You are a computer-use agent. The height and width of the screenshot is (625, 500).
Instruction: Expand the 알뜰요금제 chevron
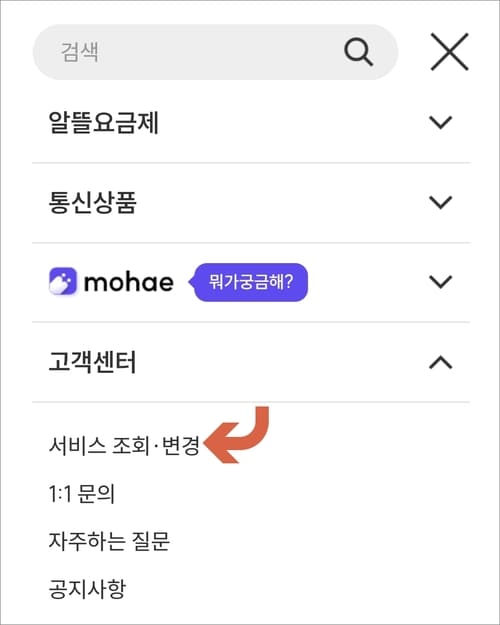(441, 122)
